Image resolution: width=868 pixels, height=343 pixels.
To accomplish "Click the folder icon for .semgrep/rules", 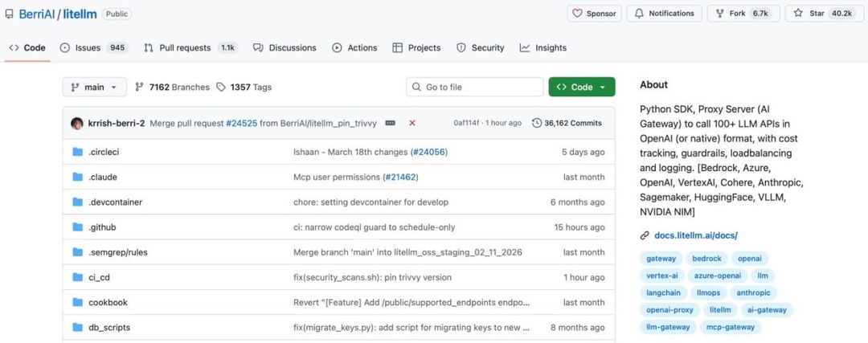I will [77, 252].
